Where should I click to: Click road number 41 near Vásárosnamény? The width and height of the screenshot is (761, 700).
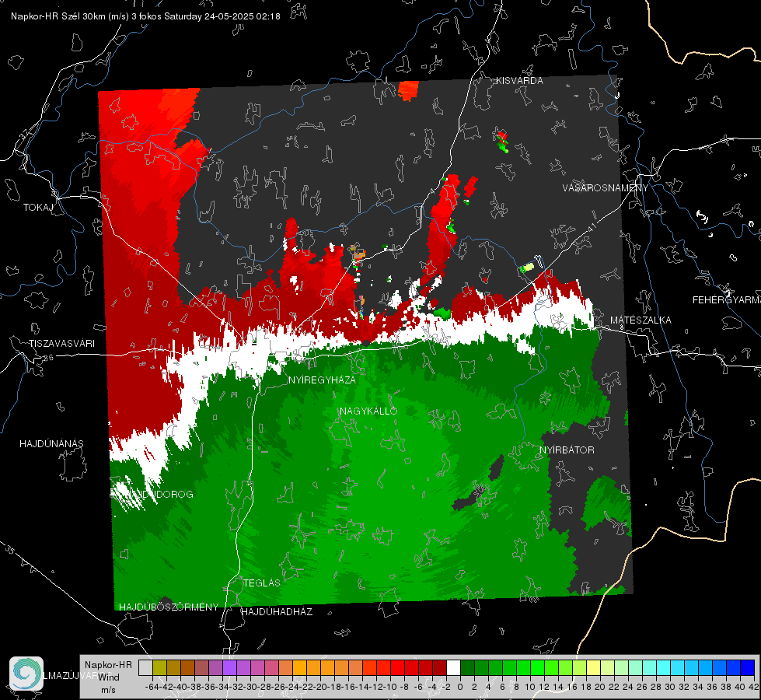click(591, 227)
